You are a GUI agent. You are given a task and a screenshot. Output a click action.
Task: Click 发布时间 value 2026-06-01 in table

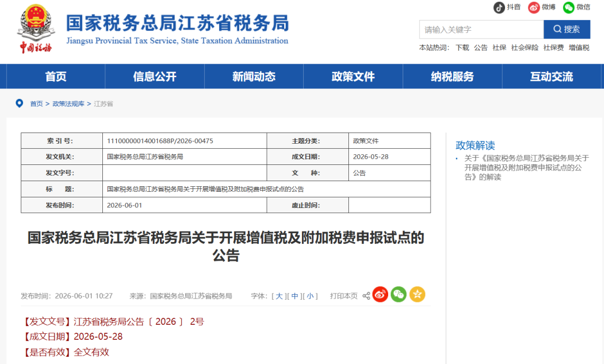[x=124, y=205]
